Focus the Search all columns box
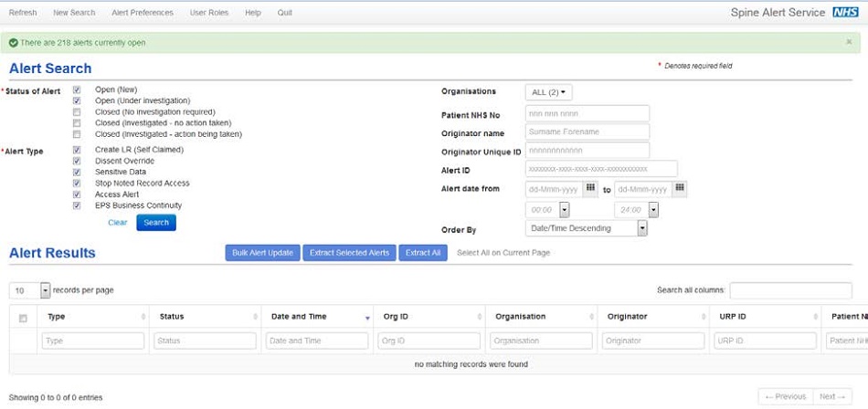The image size is (868, 409). pos(791,290)
